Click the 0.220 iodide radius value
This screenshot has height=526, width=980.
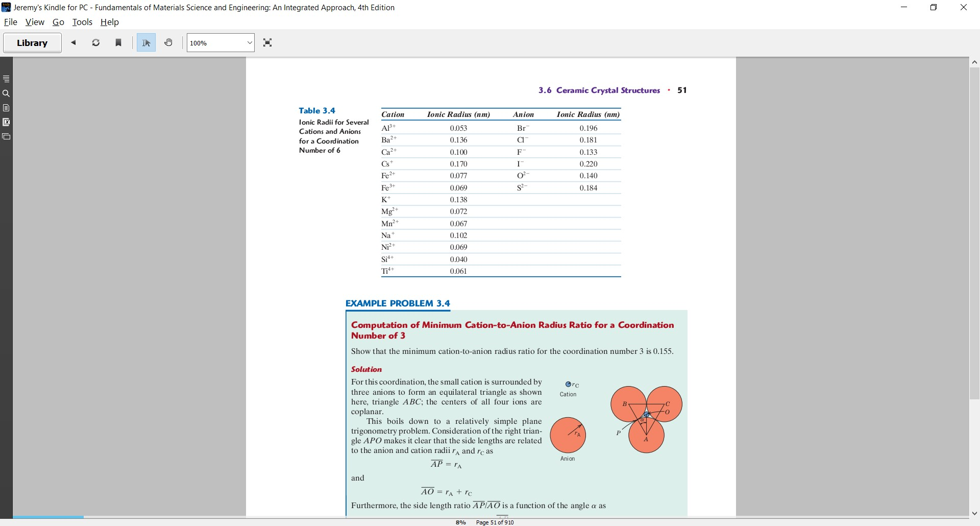coord(589,164)
